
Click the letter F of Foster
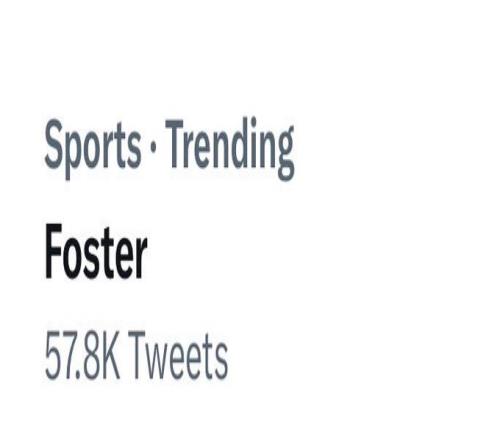tap(53, 251)
